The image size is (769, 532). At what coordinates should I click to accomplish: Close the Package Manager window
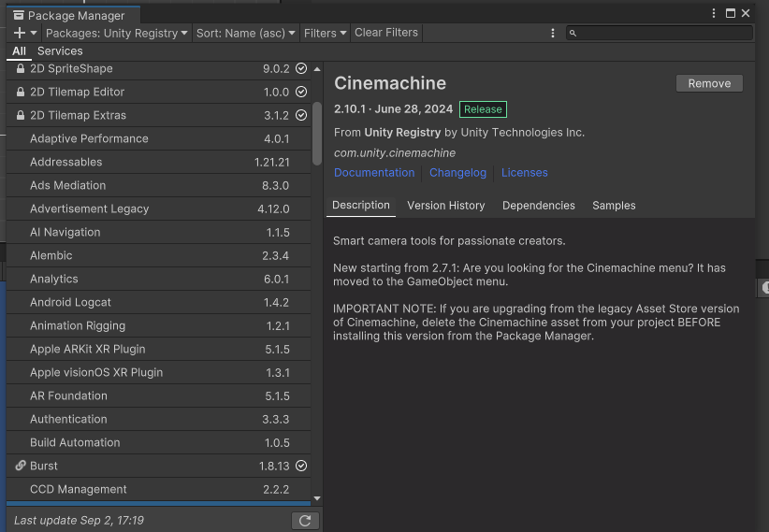pos(746,13)
